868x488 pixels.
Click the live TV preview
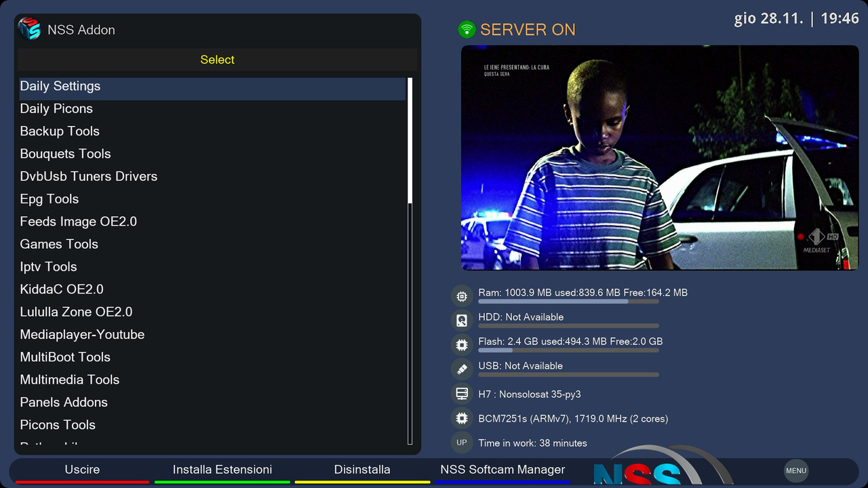(x=660, y=158)
